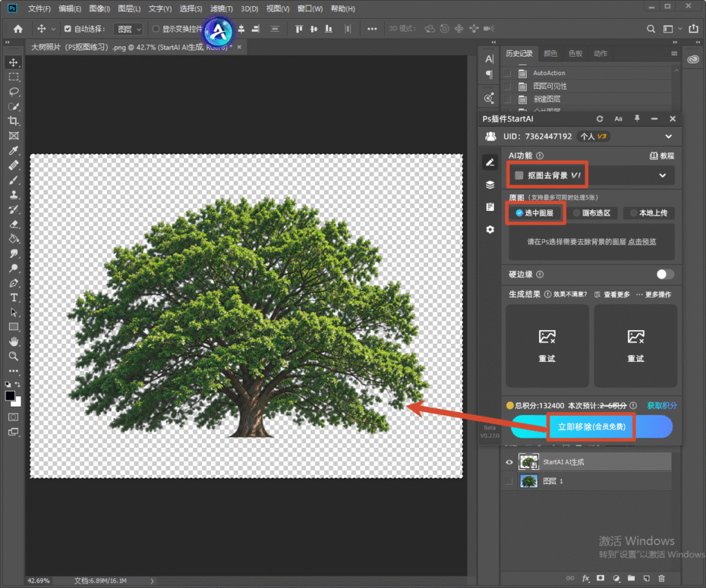
Task: Select the 本地上传 radio option
Action: tap(649, 213)
